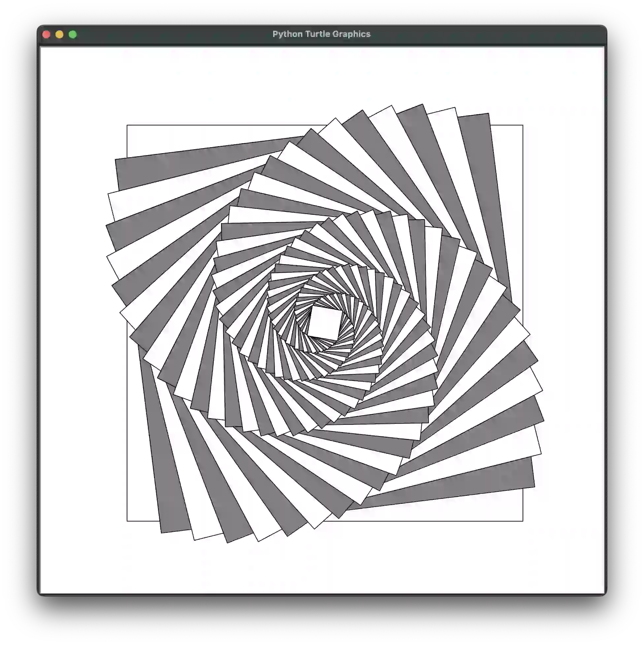The height and width of the screenshot is (645, 644).
Task: Click bottom-right corner of outer unrotated square
Action: point(523,521)
